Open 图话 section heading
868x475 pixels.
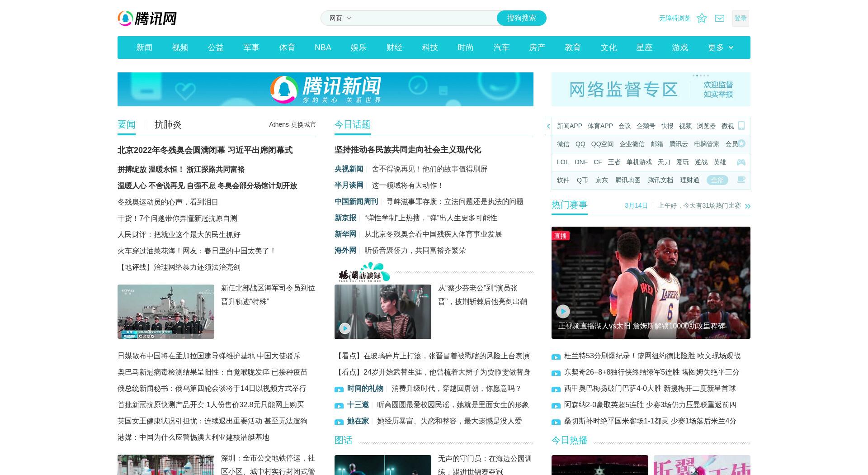pos(344,440)
